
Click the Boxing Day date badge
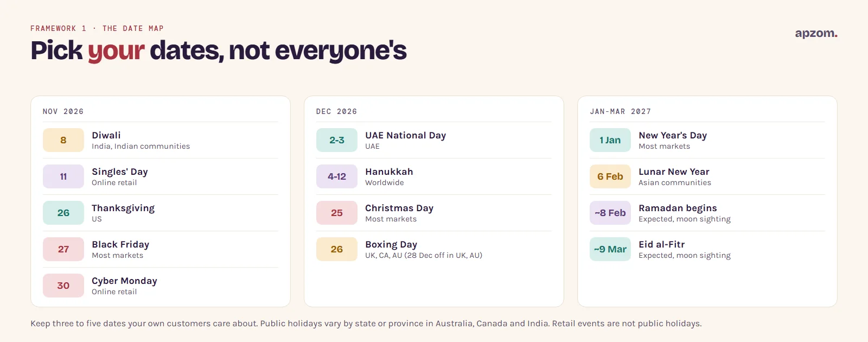click(337, 249)
